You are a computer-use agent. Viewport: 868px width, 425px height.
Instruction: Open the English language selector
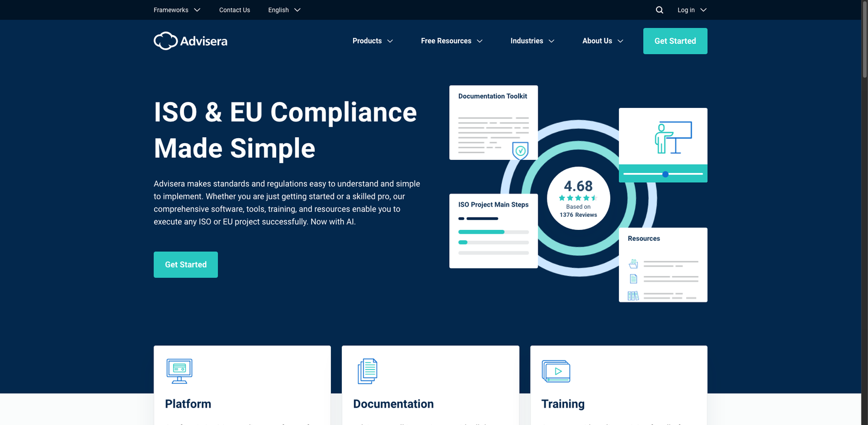284,10
